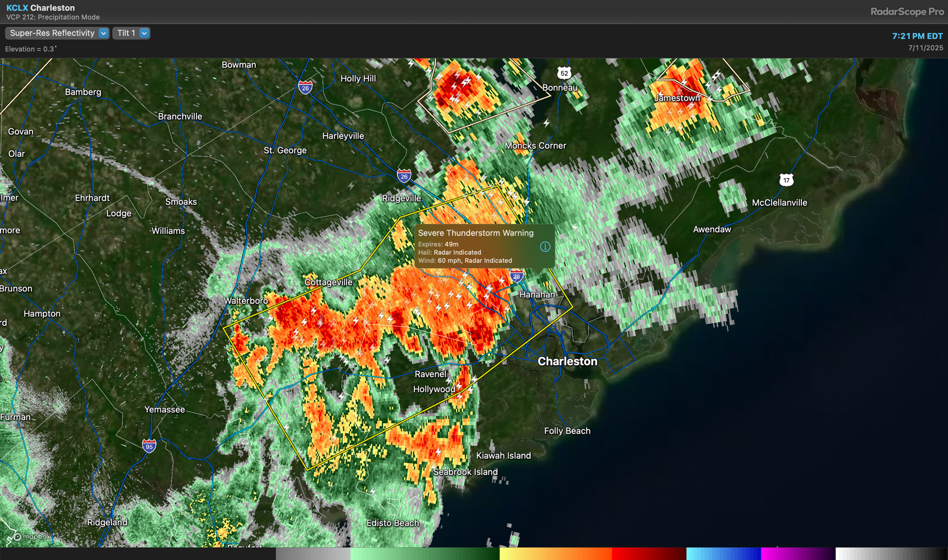Click the 7/11/2025 date label
This screenshot has height=560, width=948.
[925, 48]
